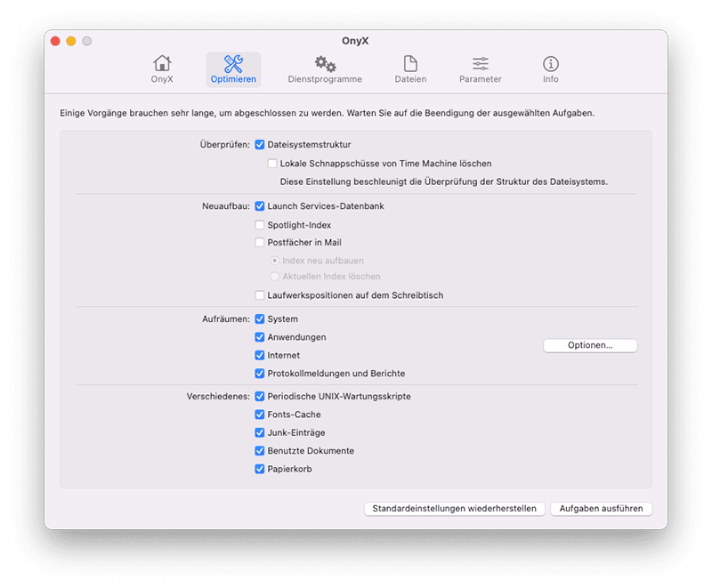The height and width of the screenshot is (588, 712).
Task: Open the Optionen... button
Action: [590, 345]
